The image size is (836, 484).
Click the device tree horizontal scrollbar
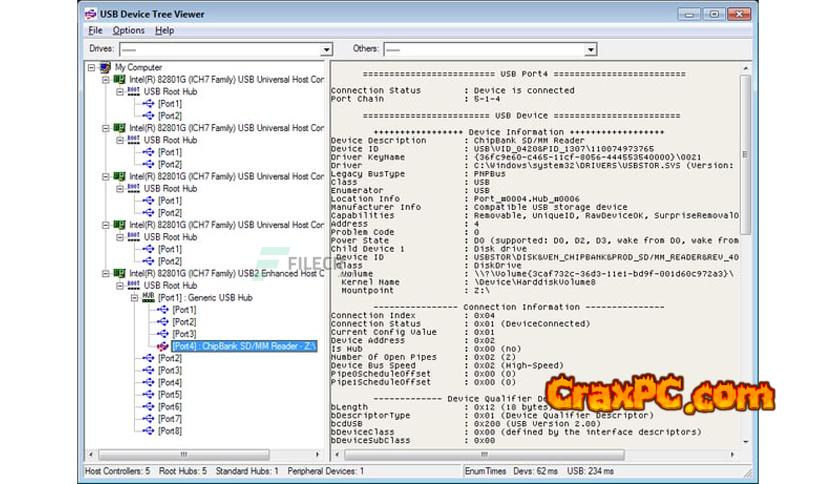(x=200, y=452)
